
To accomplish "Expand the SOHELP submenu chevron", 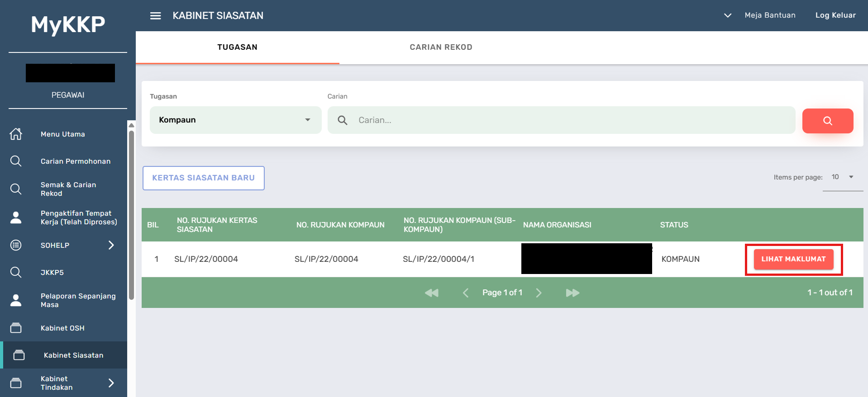I will [111, 245].
